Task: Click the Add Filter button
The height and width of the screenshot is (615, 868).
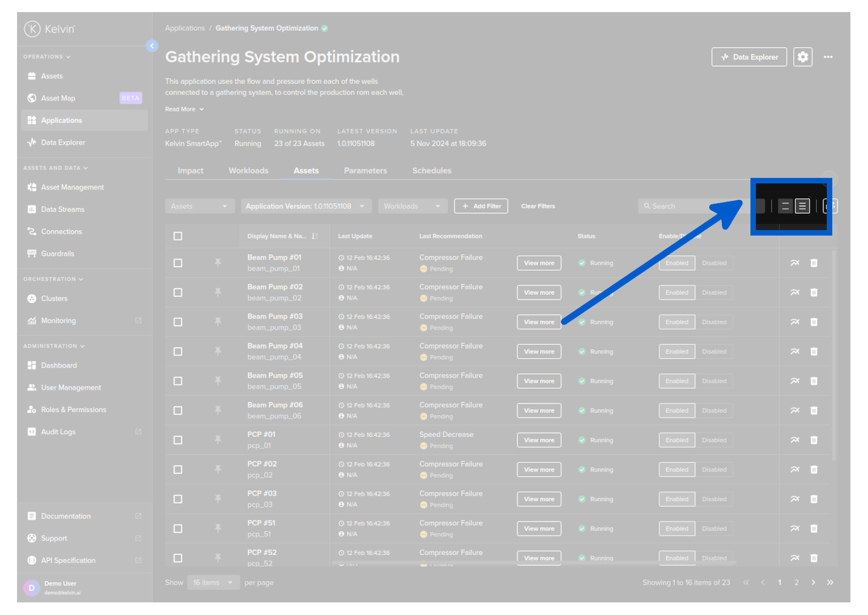Action: point(481,206)
